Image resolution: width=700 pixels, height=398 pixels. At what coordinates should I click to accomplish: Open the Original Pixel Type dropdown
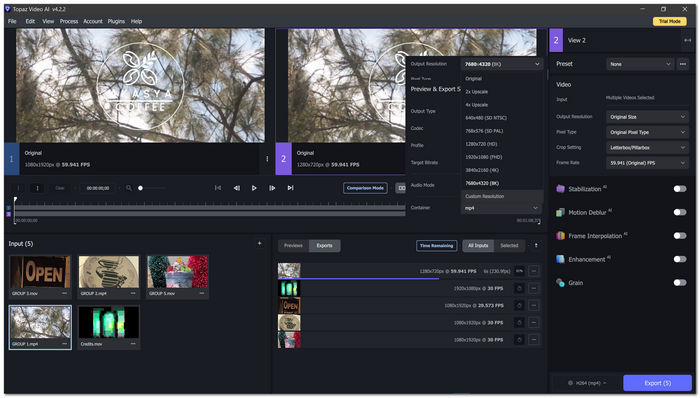point(647,133)
